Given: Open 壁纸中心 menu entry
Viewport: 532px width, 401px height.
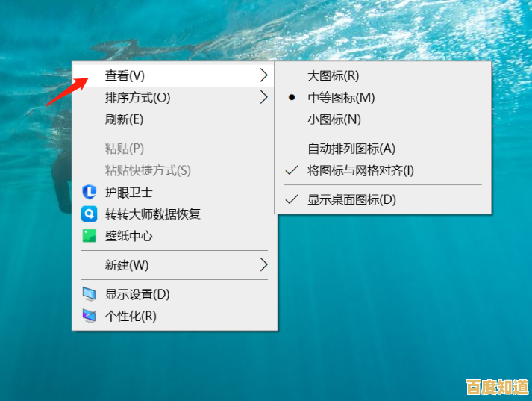Looking at the screenshot, I should pos(173,236).
